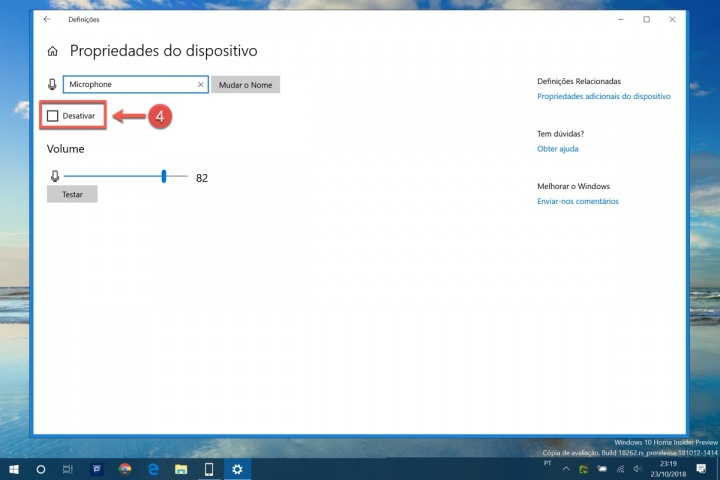Go back with the arrow in Definições
720x480 pixels.
click(47, 19)
